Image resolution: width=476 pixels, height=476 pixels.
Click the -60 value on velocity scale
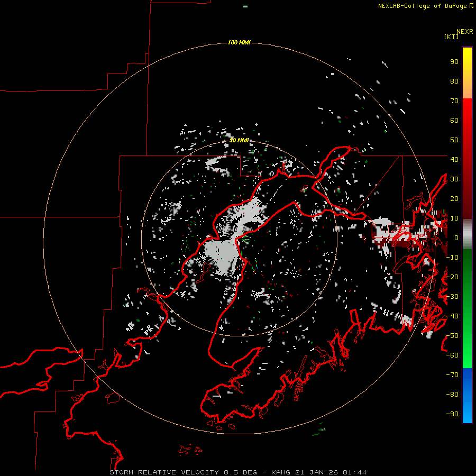[x=452, y=355]
